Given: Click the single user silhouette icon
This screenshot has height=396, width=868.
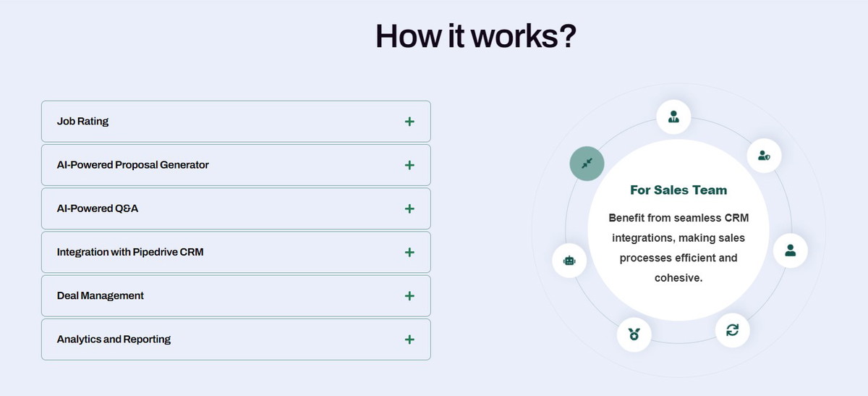Looking at the screenshot, I should [790, 250].
